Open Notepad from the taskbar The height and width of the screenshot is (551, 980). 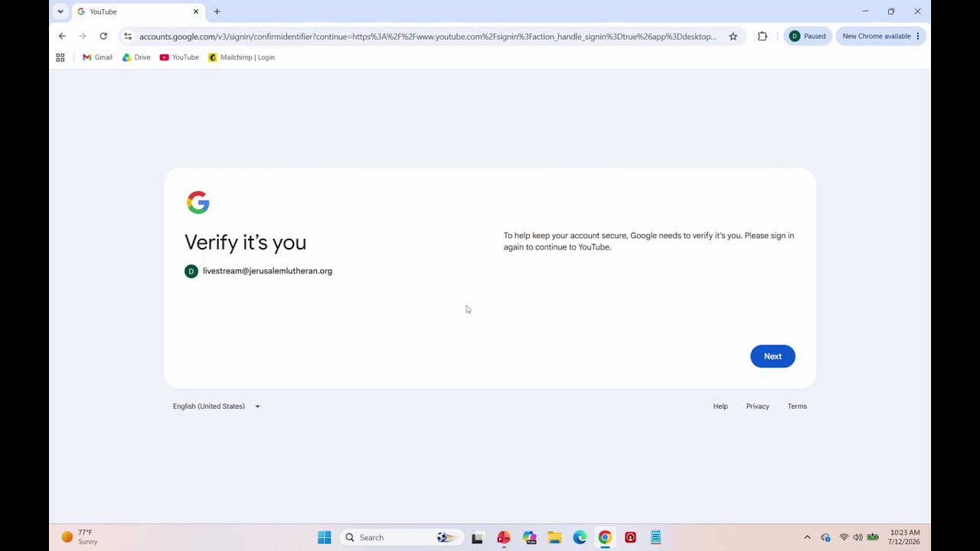coord(655,537)
